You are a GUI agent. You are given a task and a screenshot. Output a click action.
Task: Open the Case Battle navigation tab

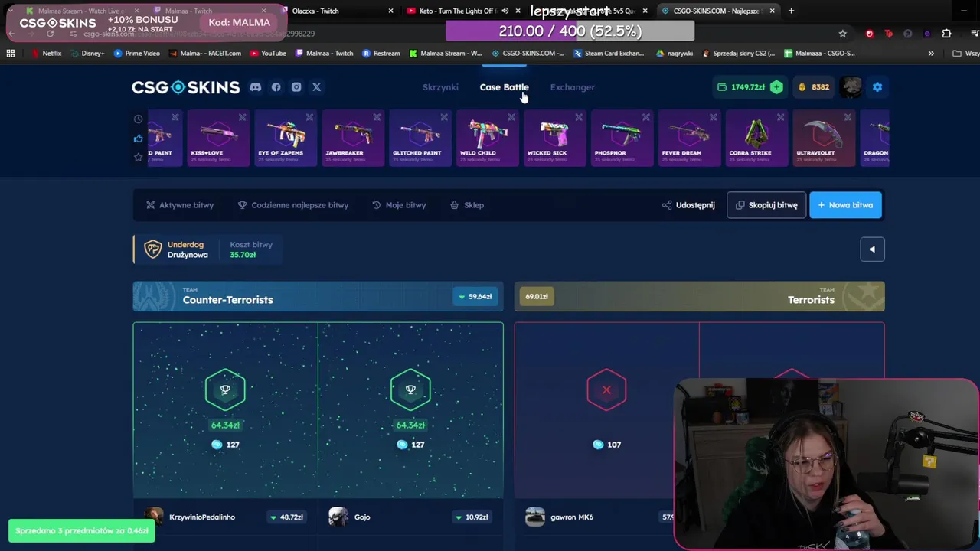click(504, 87)
